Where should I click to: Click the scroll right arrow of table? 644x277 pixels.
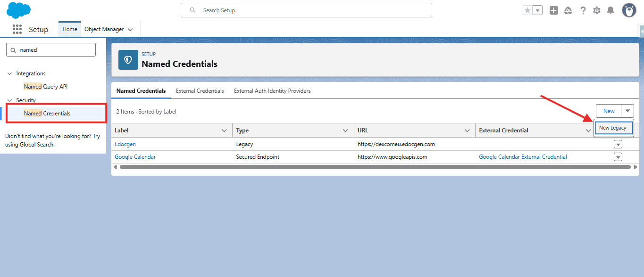pyautogui.click(x=636, y=167)
